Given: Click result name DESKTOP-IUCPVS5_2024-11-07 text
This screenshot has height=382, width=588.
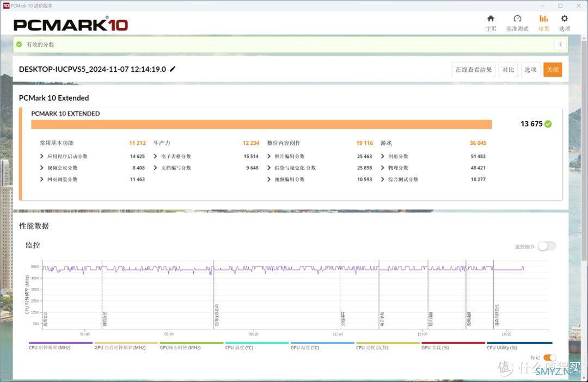Looking at the screenshot, I should pyautogui.click(x=92, y=69).
